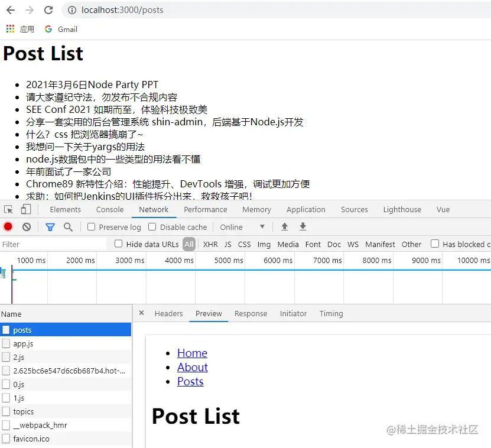The height and width of the screenshot is (448, 491).
Task: Show the Preview tab of request
Action: click(x=209, y=314)
